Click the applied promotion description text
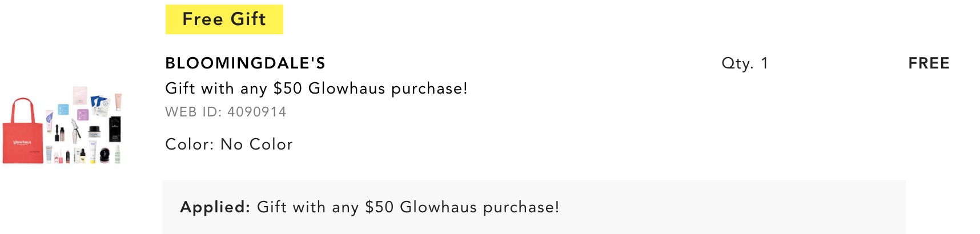 tap(408, 207)
